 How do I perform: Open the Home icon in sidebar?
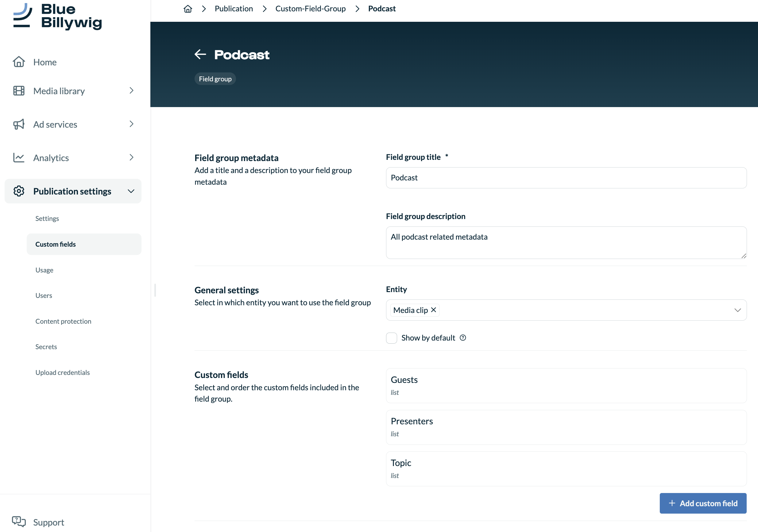19,62
